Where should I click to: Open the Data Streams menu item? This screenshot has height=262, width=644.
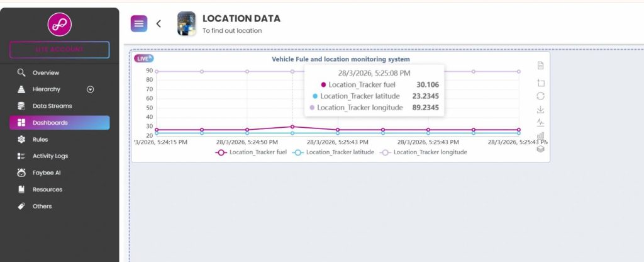[x=52, y=106]
